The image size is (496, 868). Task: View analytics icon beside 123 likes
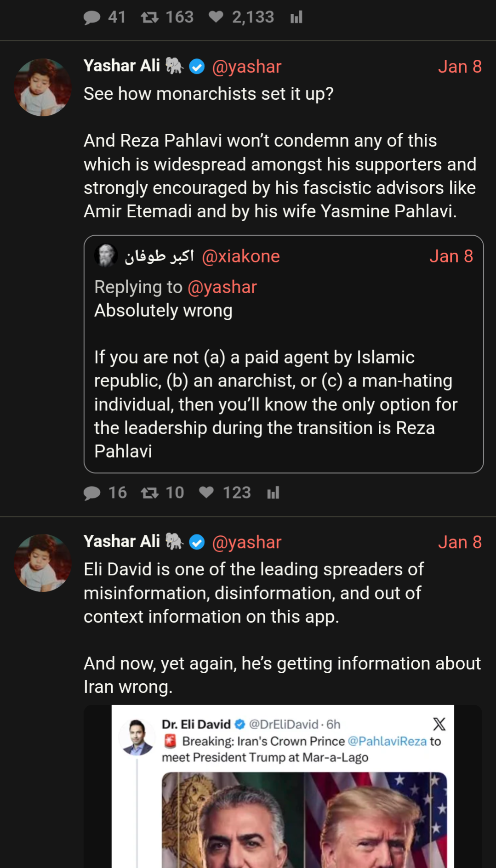coord(273,493)
